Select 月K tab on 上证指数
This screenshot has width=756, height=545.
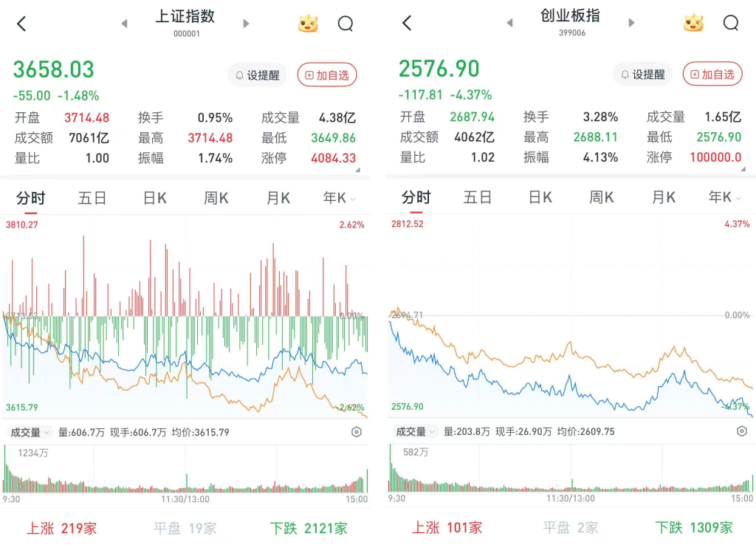tap(278, 198)
